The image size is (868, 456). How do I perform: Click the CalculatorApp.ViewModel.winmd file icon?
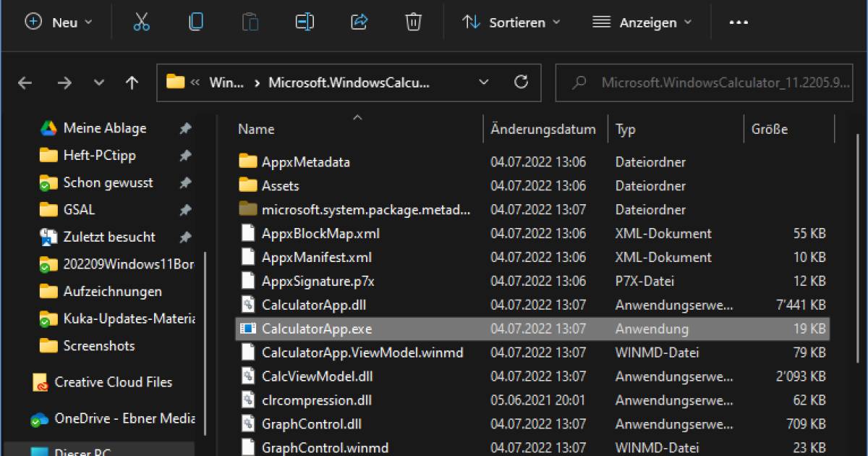pyautogui.click(x=248, y=352)
